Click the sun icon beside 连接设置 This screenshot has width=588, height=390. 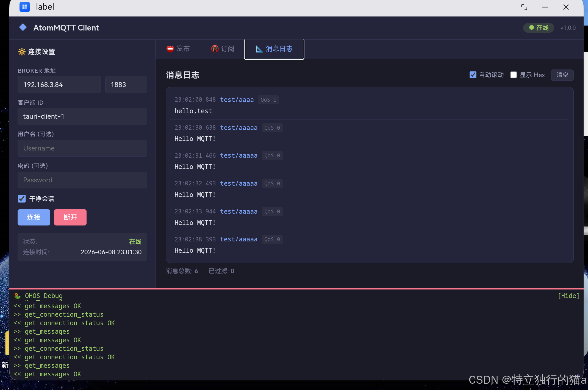(x=22, y=52)
